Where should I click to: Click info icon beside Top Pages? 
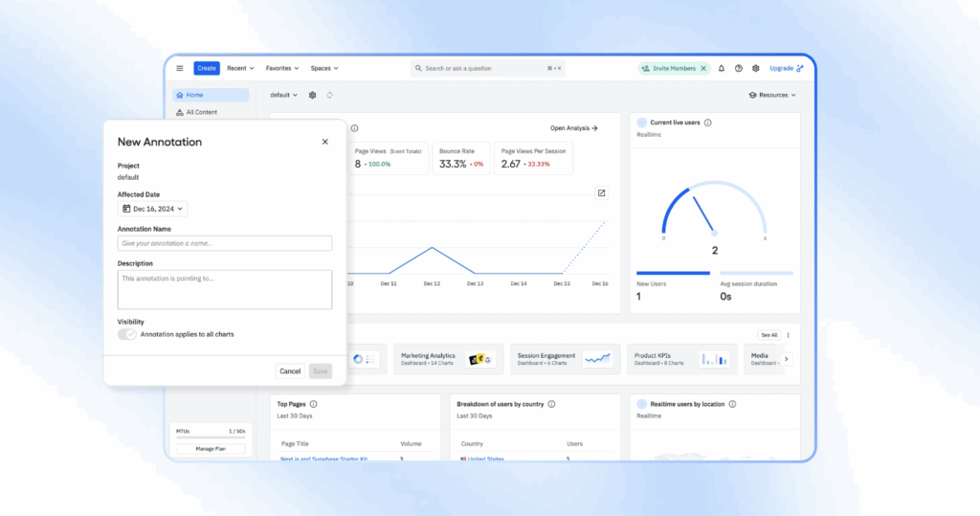[x=314, y=404]
